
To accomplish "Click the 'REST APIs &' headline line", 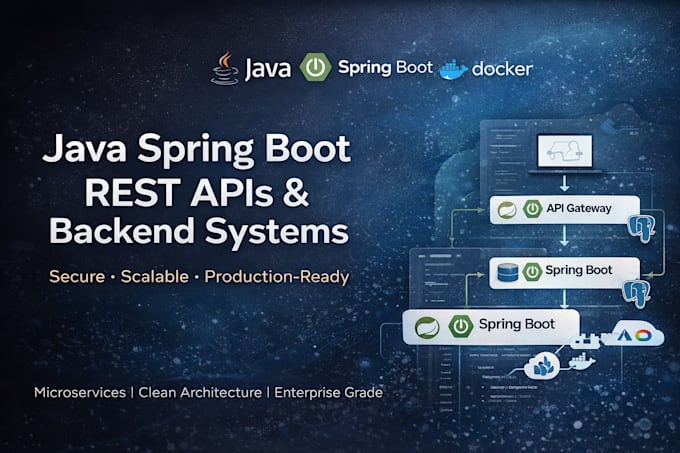I will point(196,191).
